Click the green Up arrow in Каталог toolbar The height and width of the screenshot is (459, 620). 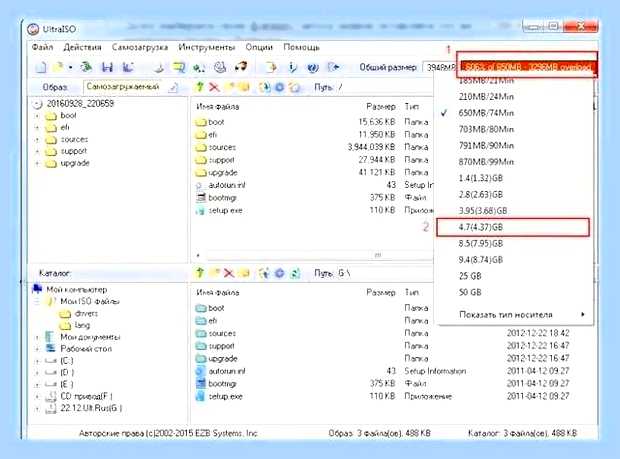[200, 273]
